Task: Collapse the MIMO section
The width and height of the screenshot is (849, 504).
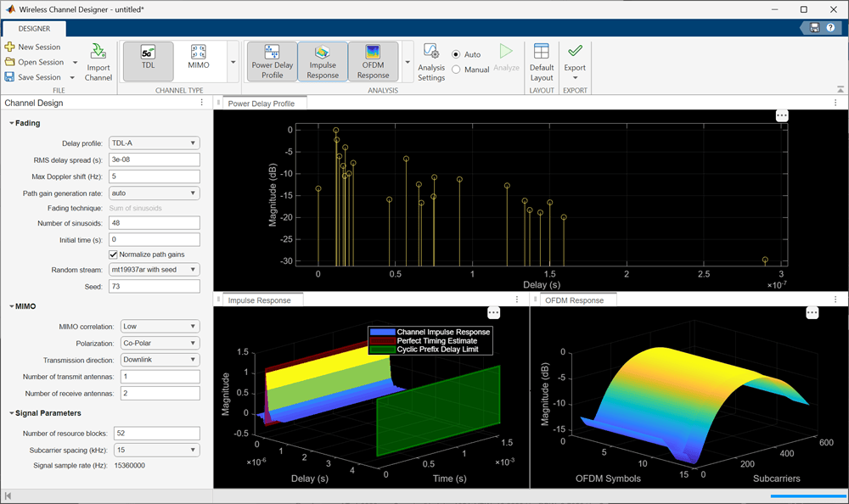Action: point(11,306)
